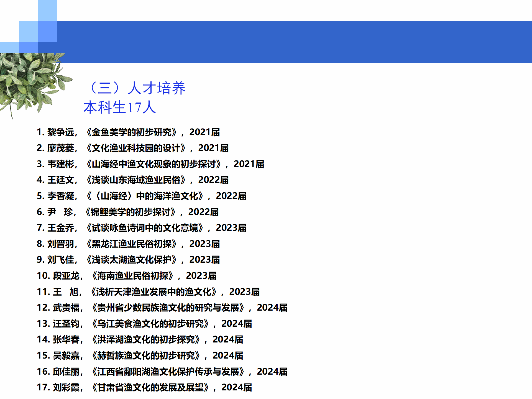Click the subtitle 本科生17人
Viewport: 532px width, 399px height.
[x=120, y=107]
